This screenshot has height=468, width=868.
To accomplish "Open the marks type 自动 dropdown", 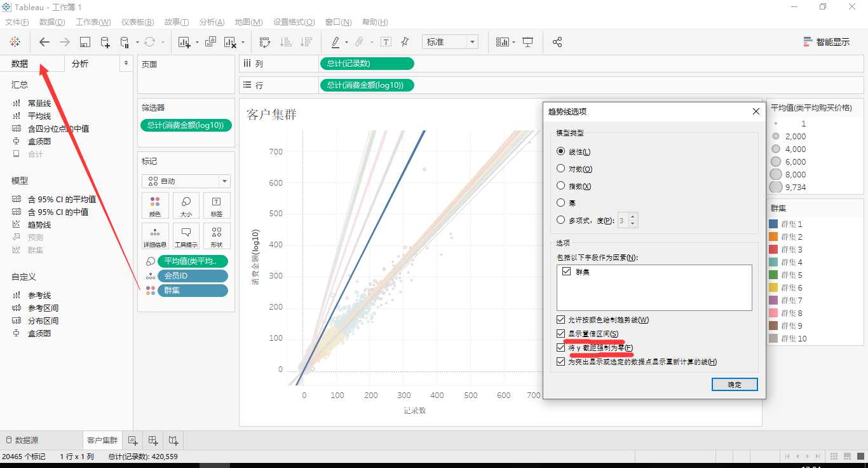I will click(x=186, y=181).
